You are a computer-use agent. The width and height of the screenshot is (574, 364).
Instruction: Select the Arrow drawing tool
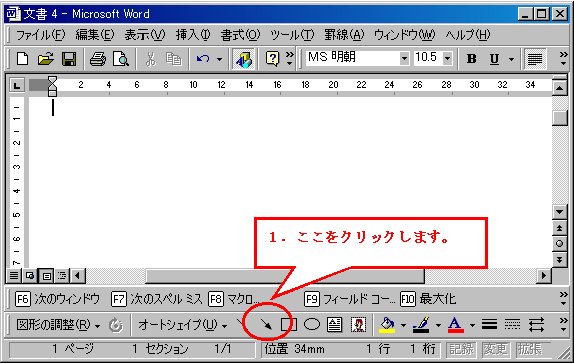click(266, 324)
